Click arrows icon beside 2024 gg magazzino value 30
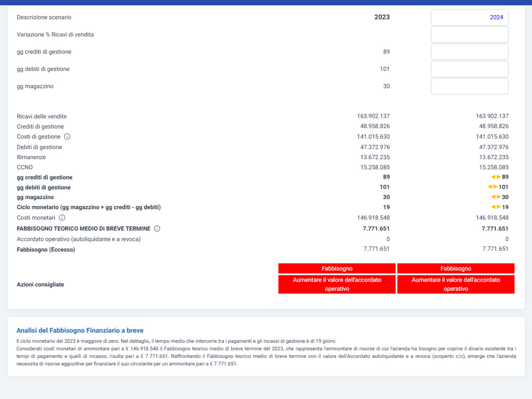This screenshot has width=532, height=399. [x=496, y=197]
